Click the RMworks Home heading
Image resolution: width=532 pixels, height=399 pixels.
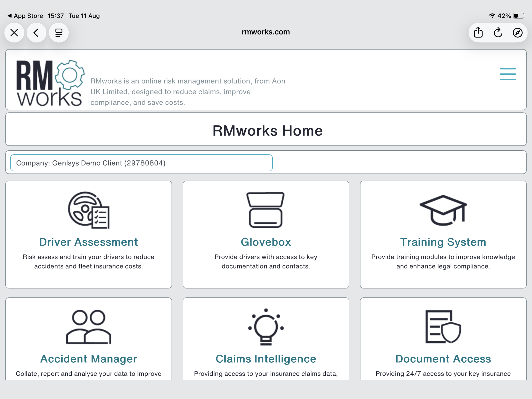coord(267,131)
